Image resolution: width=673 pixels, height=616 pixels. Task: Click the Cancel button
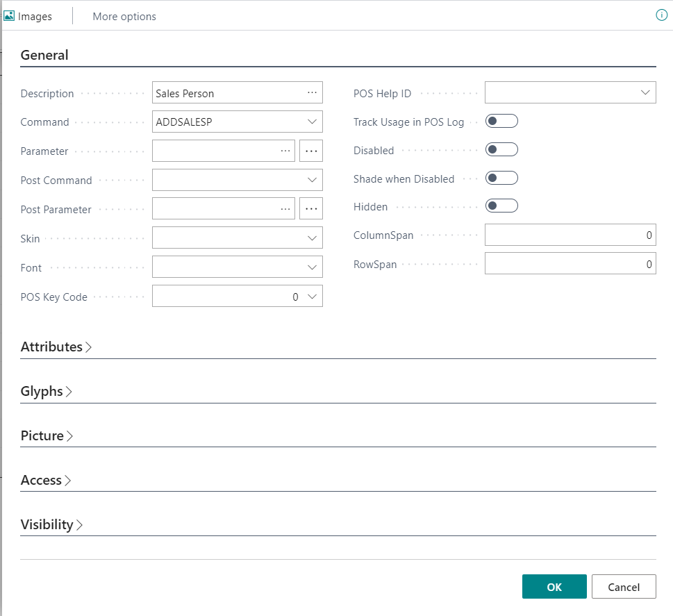623,587
